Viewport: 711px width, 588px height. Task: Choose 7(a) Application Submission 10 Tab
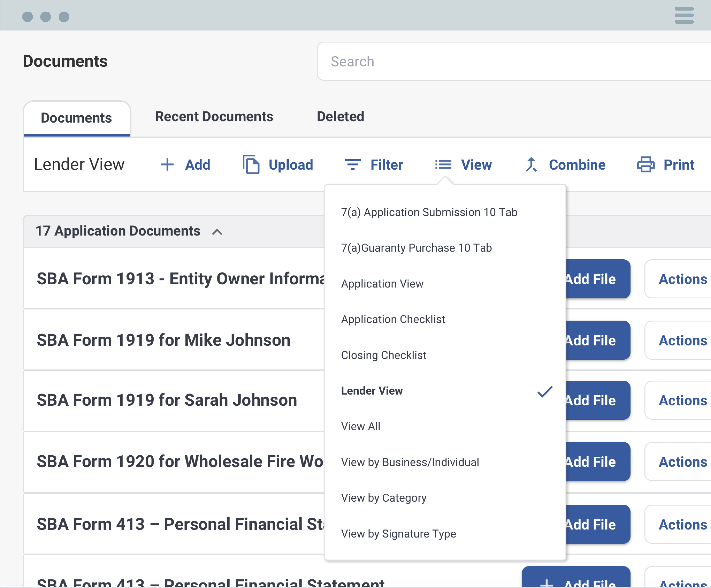pyautogui.click(x=429, y=212)
